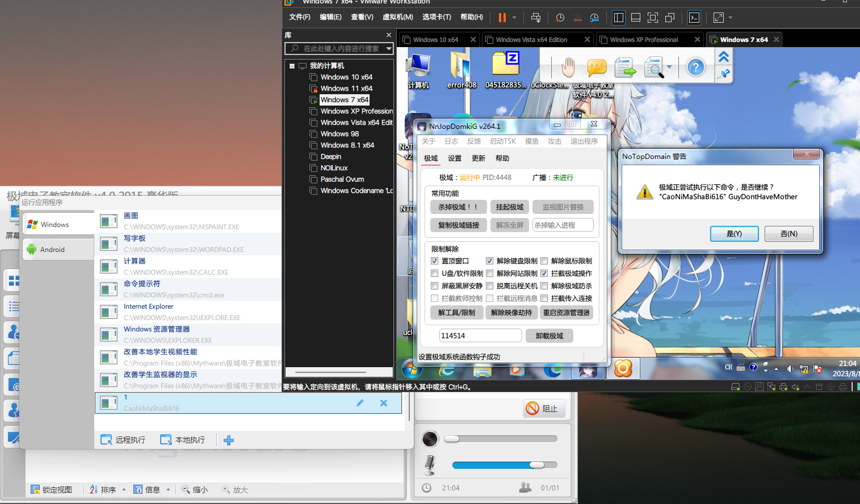Click the volume speaker icon in VM tray
The image size is (860, 504).
(790, 368)
